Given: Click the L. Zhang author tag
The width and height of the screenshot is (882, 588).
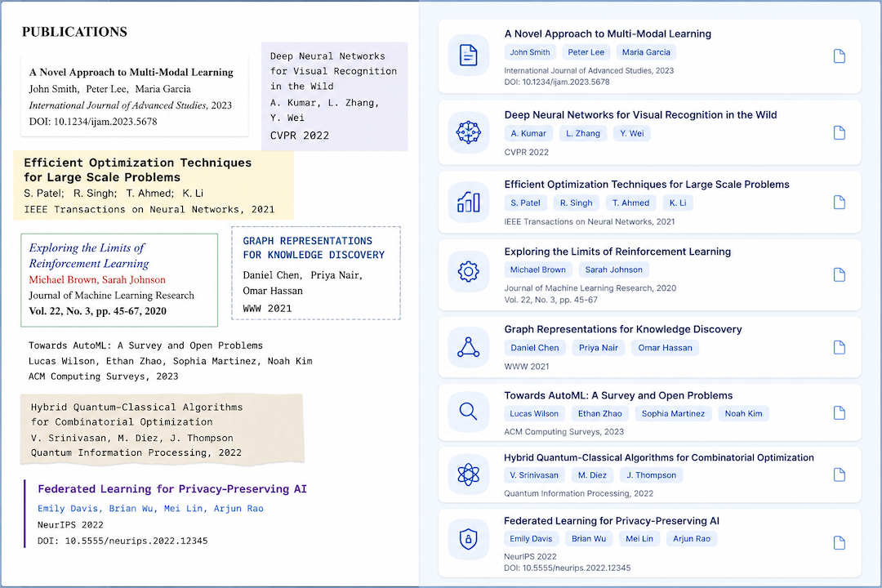Looking at the screenshot, I should (583, 133).
